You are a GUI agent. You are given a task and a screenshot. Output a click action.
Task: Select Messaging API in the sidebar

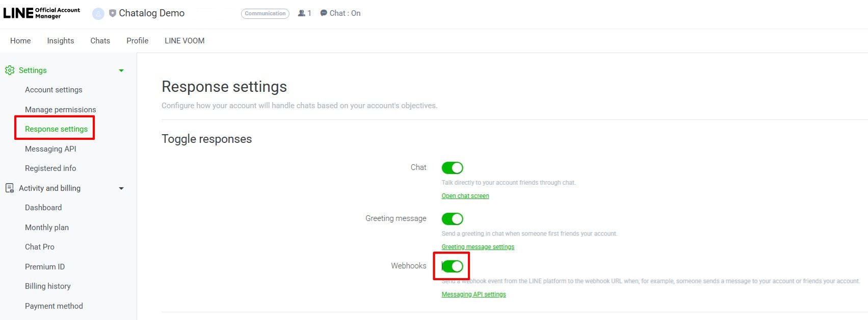click(x=50, y=149)
